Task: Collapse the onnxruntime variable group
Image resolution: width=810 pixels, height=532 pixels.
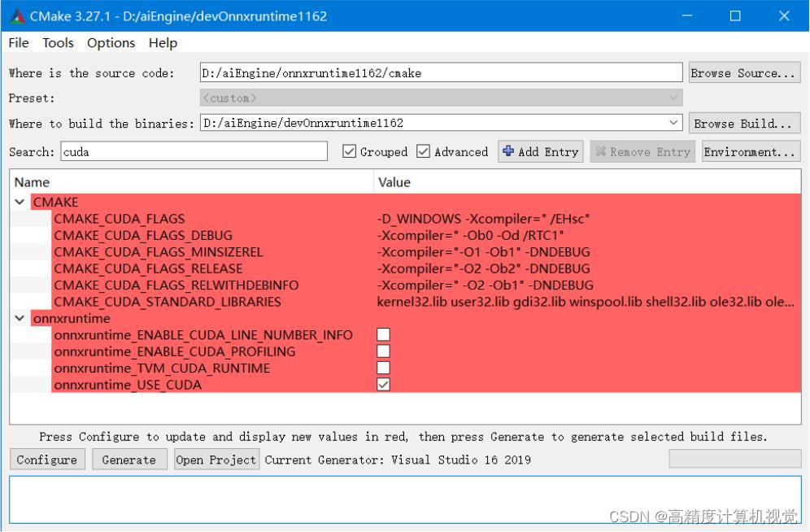Action: click(x=20, y=316)
